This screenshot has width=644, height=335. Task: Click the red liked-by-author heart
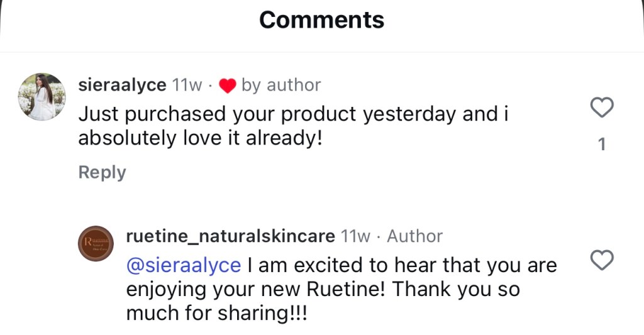227,86
